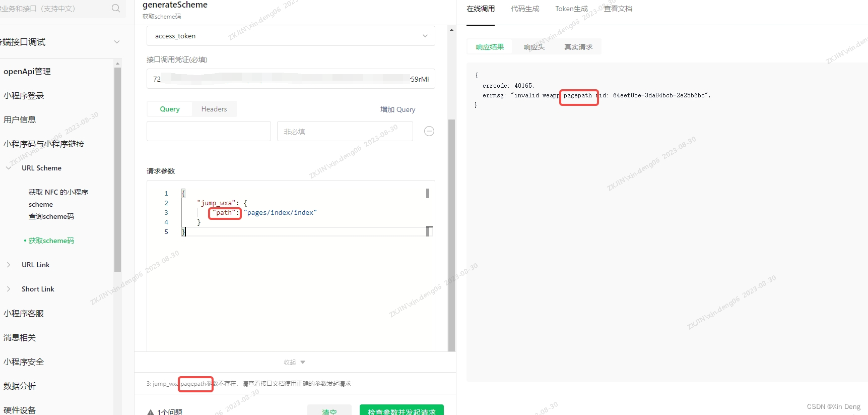Select the 响应头 tab
The width and height of the screenshot is (868, 415).
pos(534,47)
